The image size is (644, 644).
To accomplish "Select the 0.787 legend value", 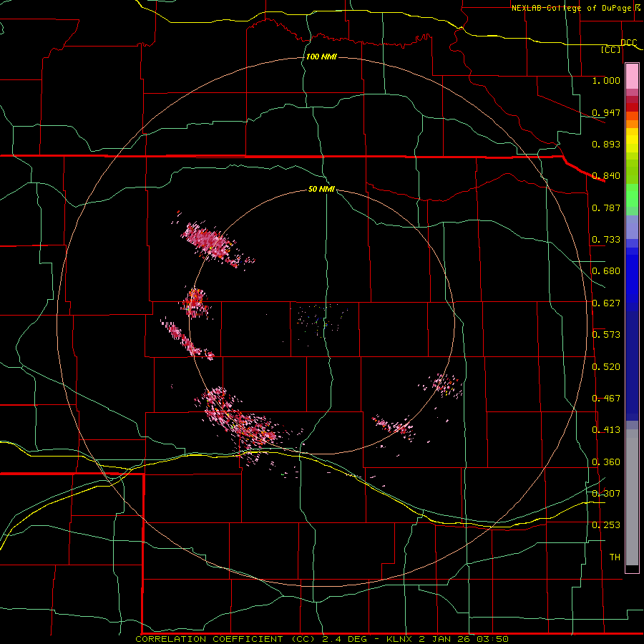I will pos(606,208).
